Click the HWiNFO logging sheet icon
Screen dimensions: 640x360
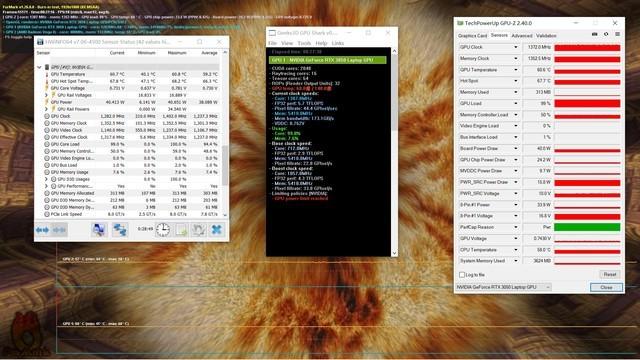[x=181, y=230]
